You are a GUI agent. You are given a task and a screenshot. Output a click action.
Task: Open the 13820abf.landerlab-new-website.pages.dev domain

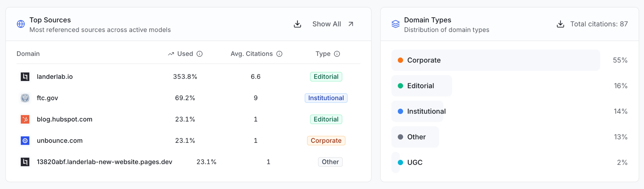pyautogui.click(x=104, y=162)
